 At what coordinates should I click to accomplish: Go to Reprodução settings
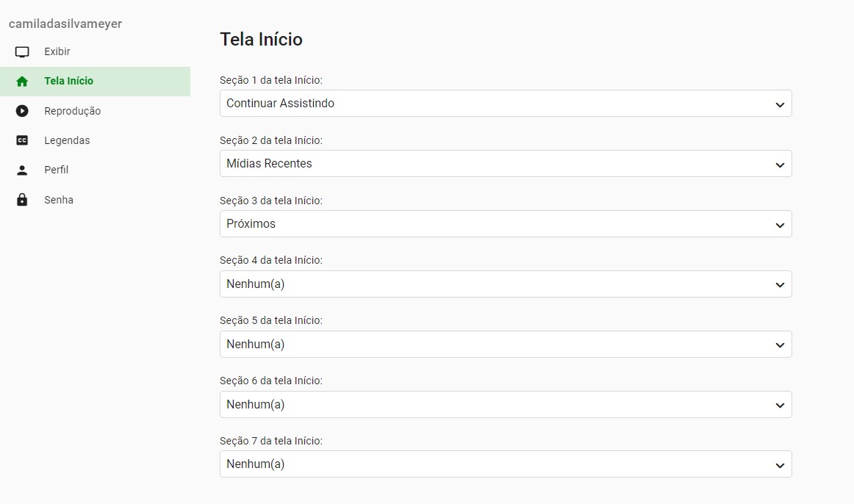pos(72,111)
